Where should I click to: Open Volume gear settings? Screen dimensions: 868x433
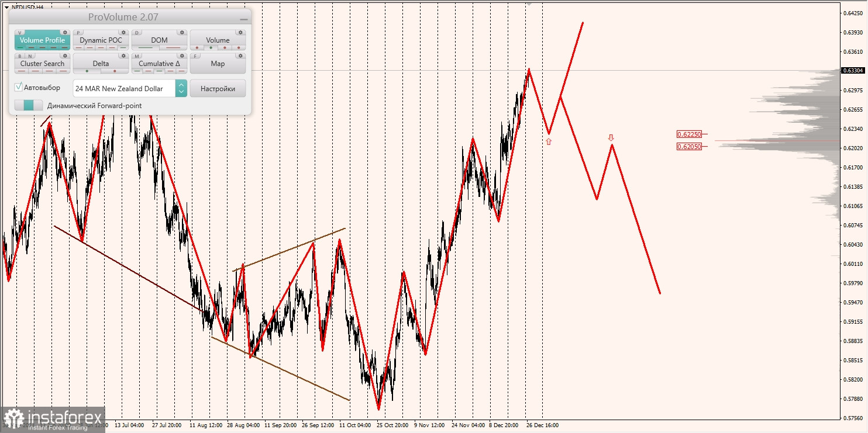click(x=240, y=33)
